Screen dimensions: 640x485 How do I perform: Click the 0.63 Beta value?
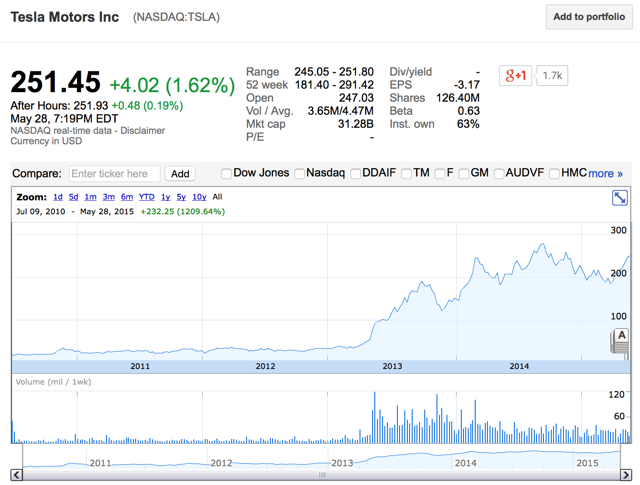click(x=468, y=111)
